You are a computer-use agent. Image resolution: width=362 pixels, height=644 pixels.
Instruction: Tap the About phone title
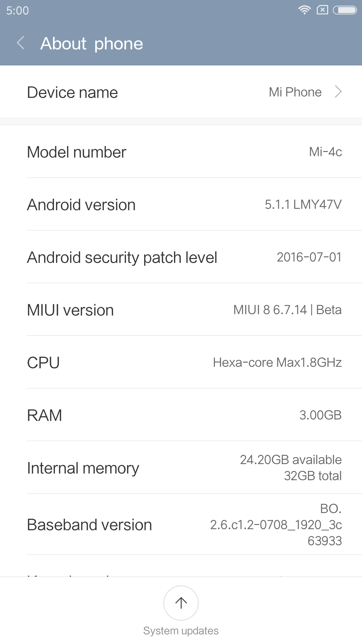pos(92,44)
